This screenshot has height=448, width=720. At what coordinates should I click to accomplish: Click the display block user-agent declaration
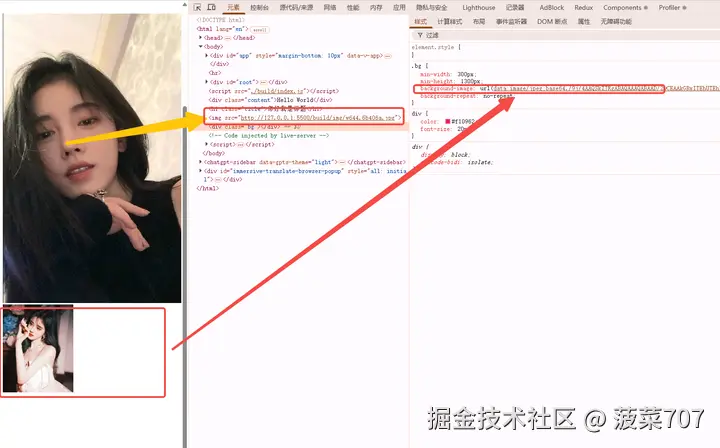pyautogui.click(x=444, y=155)
